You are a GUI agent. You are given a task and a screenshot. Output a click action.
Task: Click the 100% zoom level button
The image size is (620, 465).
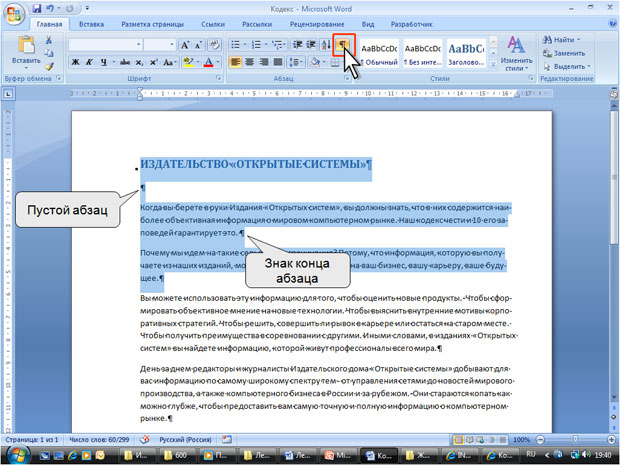(x=521, y=440)
